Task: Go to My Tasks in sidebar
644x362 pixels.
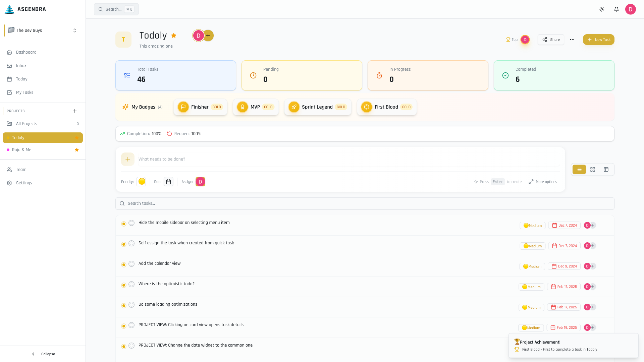Action: [24, 93]
